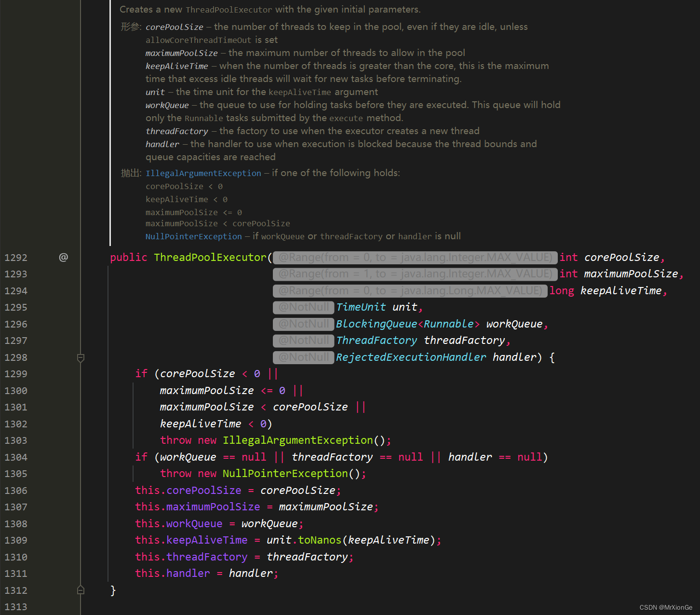
Task: Click the @NotNull hint before TimeUnit
Action: click(303, 307)
